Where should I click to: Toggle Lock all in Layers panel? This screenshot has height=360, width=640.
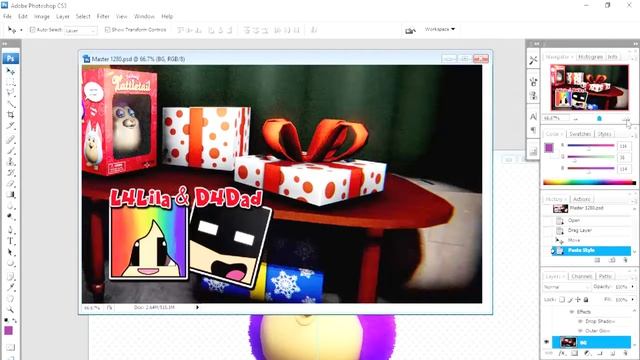pos(586,300)
